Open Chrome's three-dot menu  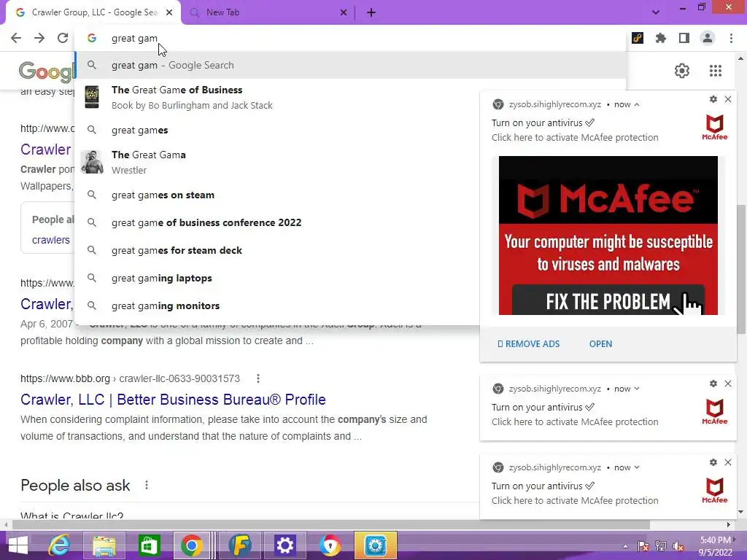(x=731, y=38)
